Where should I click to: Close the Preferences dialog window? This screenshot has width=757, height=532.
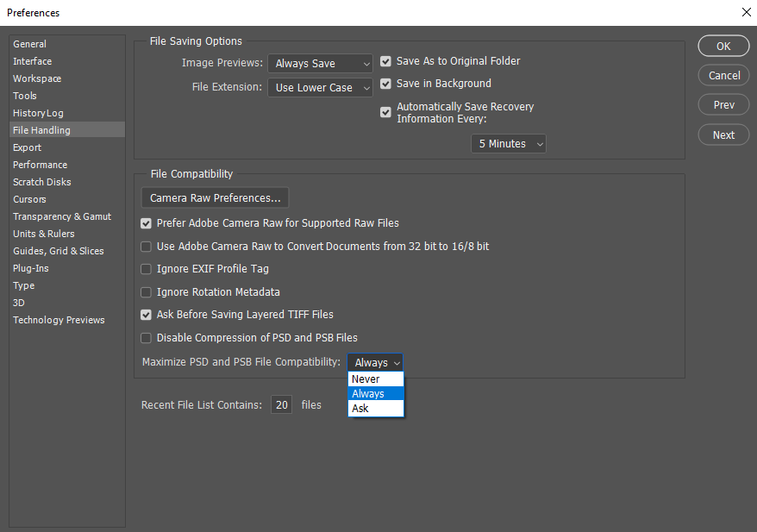[x=747, y=12]
